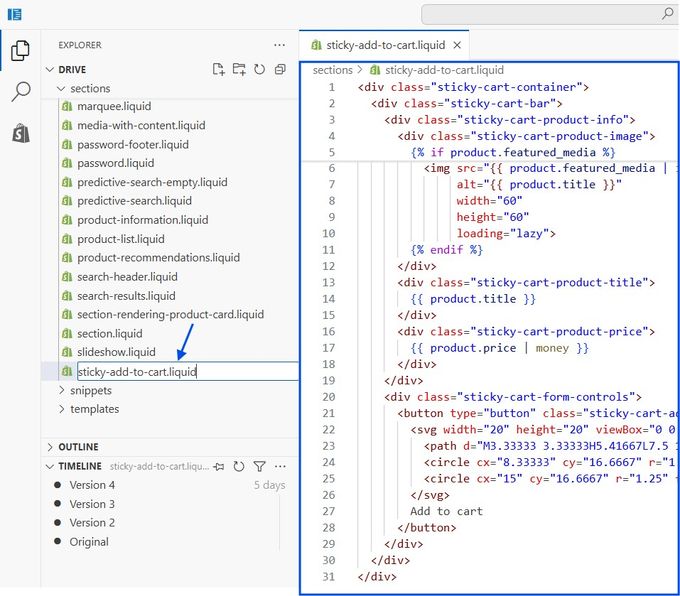Click the "sticky-cart-product-title" class value
This screenshot has width=680, height=596.
pyautogui.click(x=559, y=282)
